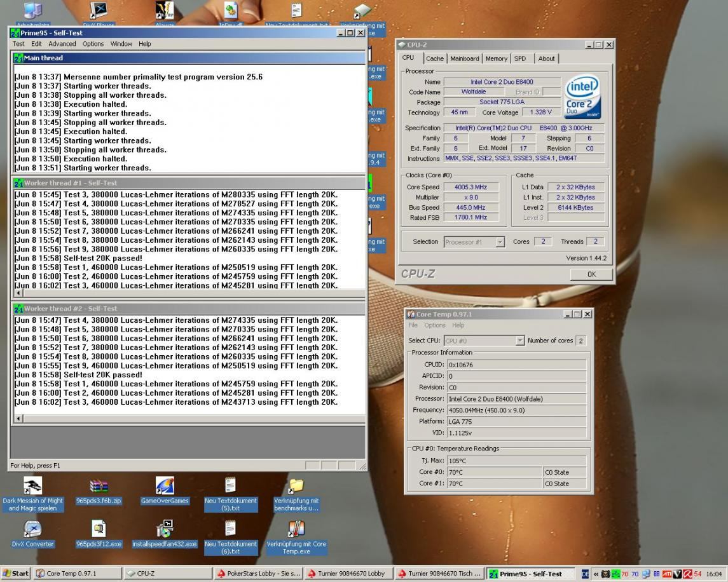Click the Tj. Max 105°C field
Screen dimensions: 728x582
(x=516, y=461)
